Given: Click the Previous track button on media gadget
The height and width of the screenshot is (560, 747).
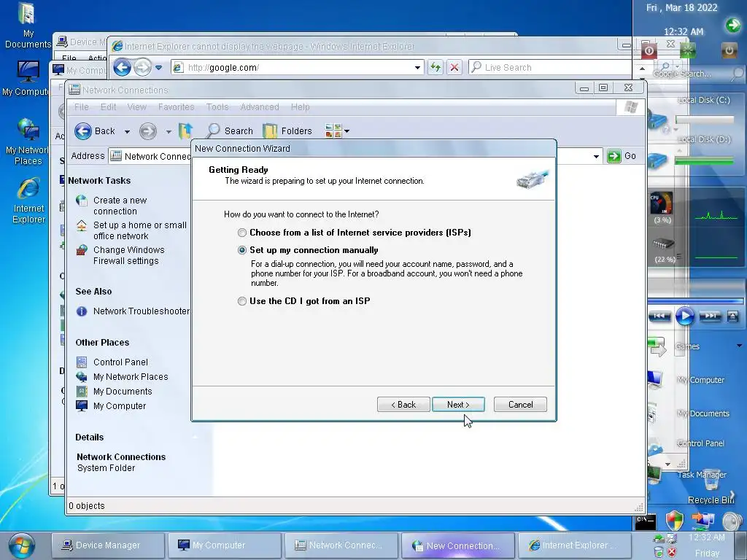Looking at the screenshot, I should tap(659, 316).
